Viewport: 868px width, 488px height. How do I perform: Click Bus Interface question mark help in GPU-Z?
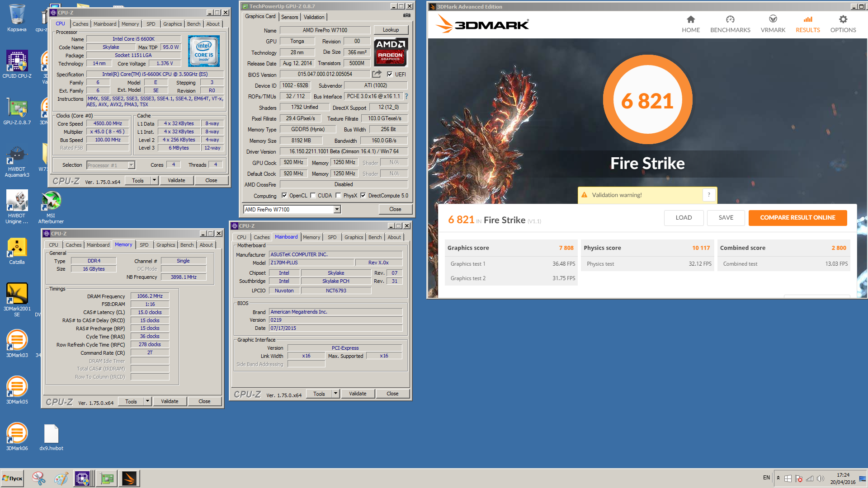pyautogui.click(x=406, y=96)
